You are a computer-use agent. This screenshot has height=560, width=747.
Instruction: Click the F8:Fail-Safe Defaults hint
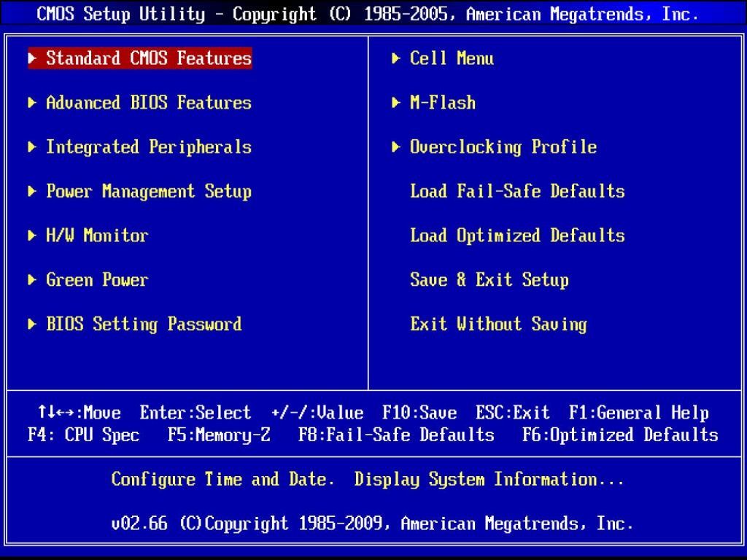[x=396, y=435]
